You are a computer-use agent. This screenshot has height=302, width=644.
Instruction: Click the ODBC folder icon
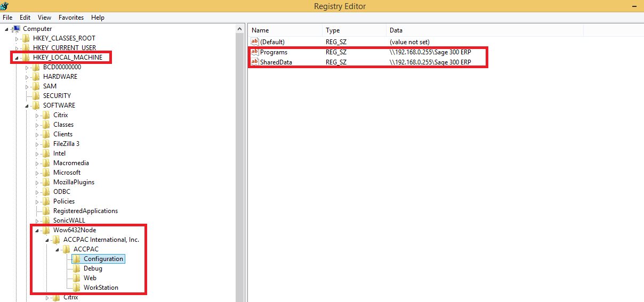[46, 192]
